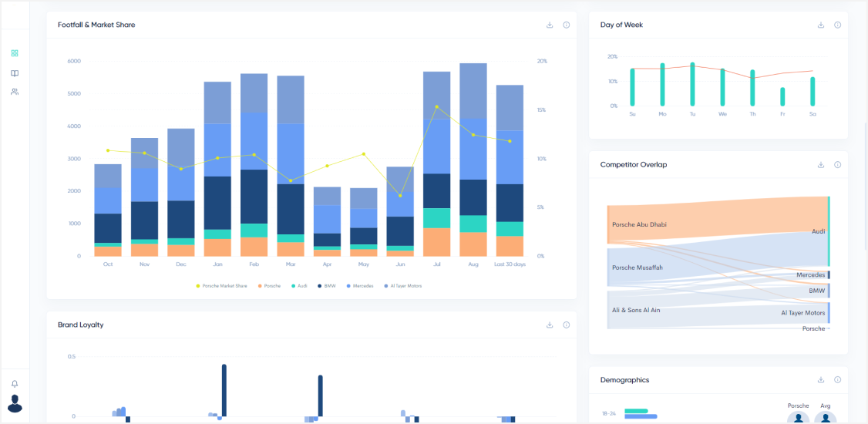Download the Footfall & Market Share chart
868x424 pixels.
[550, 25]
